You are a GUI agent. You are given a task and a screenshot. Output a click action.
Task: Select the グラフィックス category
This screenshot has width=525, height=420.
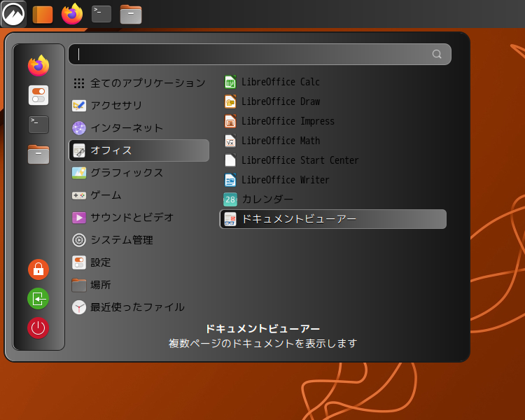point(139,173)
